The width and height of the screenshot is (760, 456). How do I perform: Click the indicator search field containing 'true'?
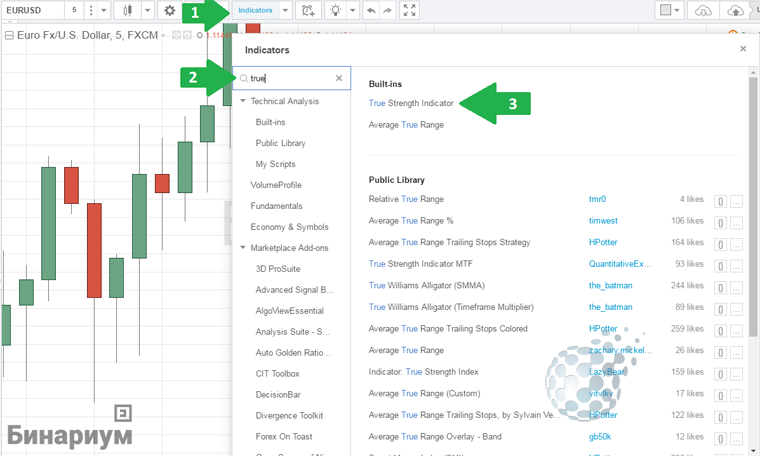coord(291,78)
